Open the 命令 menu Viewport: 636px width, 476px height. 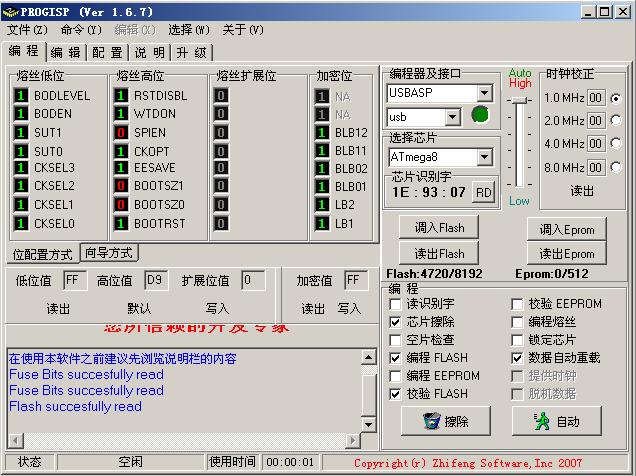pyautogui.click(x=81, y=30)
